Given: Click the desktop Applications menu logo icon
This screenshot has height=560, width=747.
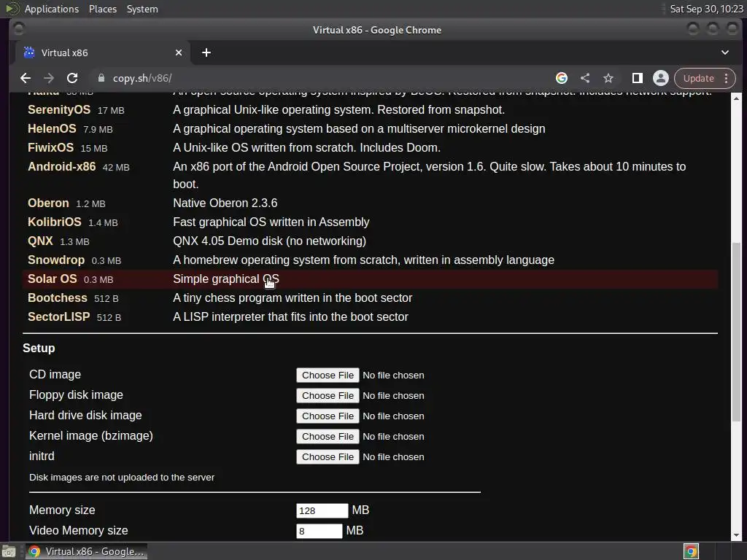Looking at the screenshot, I should [12, 9].
